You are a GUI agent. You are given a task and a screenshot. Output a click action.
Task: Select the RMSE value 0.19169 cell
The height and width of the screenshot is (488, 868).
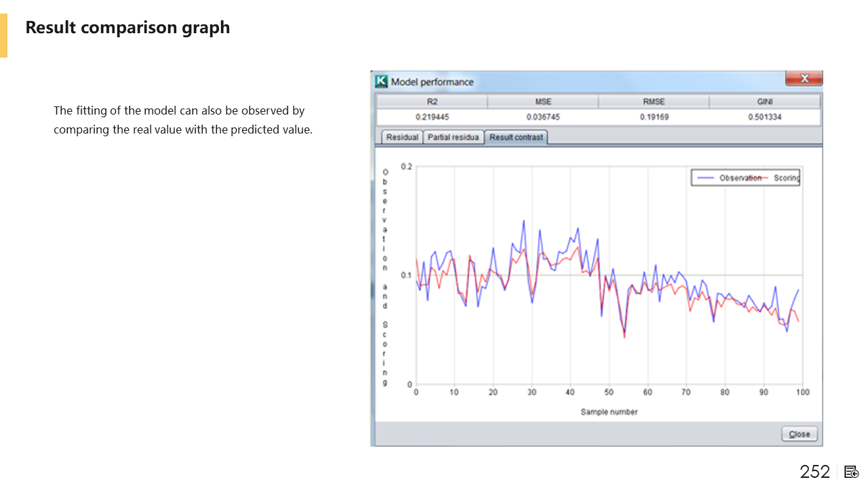[x=654, y=117]
